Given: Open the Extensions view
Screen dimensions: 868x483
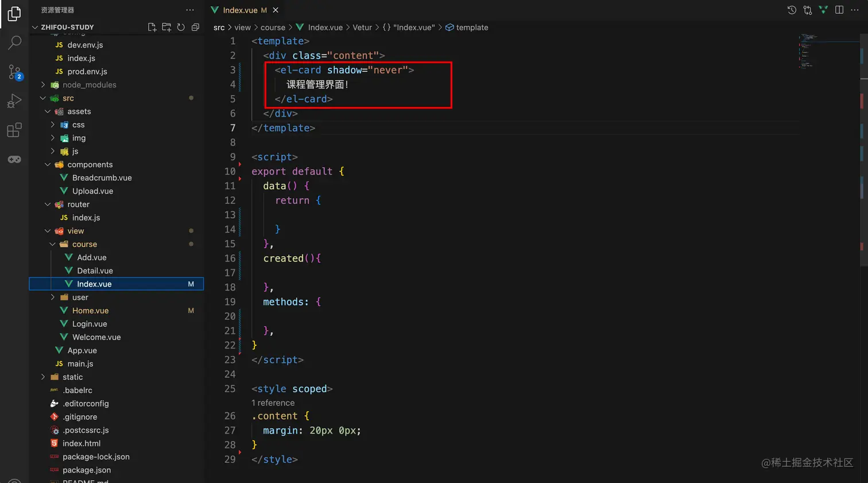Looking at the screenshot, I should [14, 130].
